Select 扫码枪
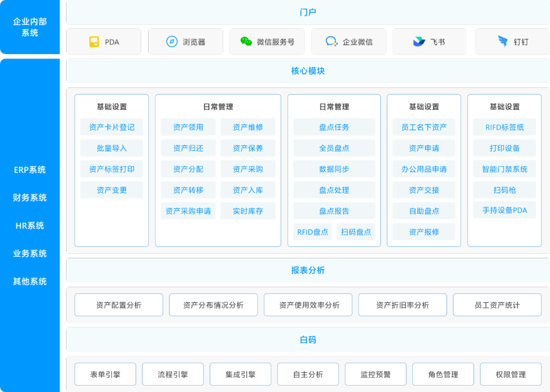The height and width of the screenshot is (392, 550). (x=505, y=190)
